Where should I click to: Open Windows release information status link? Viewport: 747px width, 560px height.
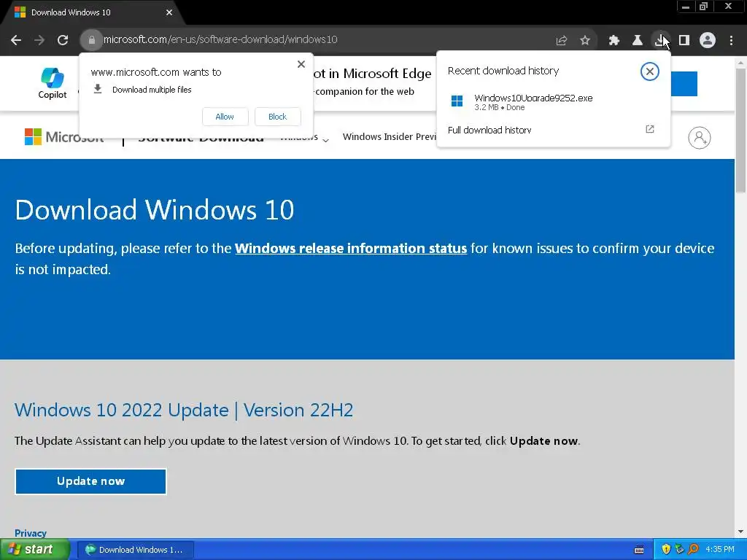[351, 248]
